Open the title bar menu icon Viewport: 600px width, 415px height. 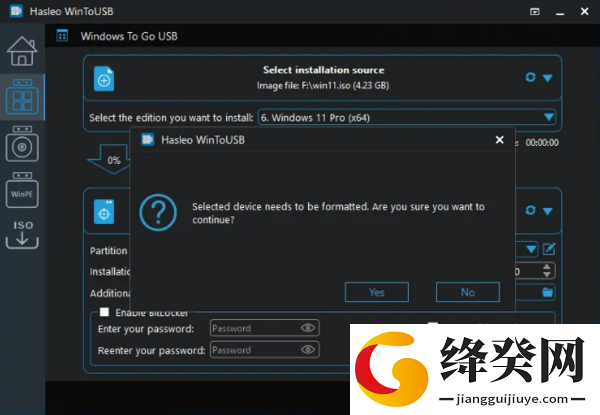(x=535, y=11)
